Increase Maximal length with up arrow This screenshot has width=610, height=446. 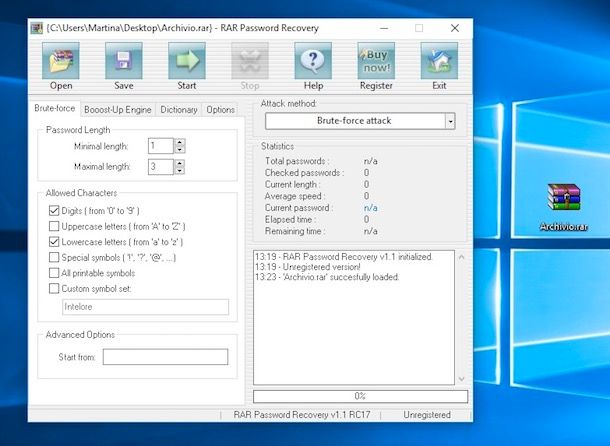tap(179, 163)
